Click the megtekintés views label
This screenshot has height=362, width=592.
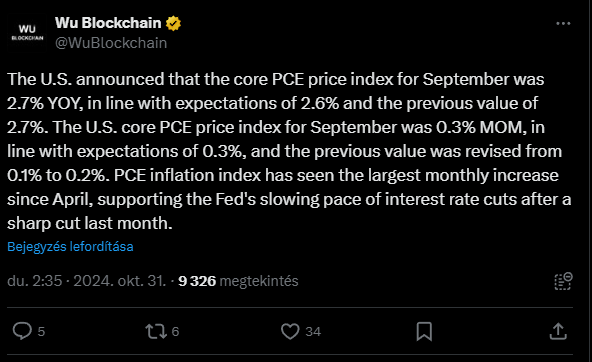[259, 281]
